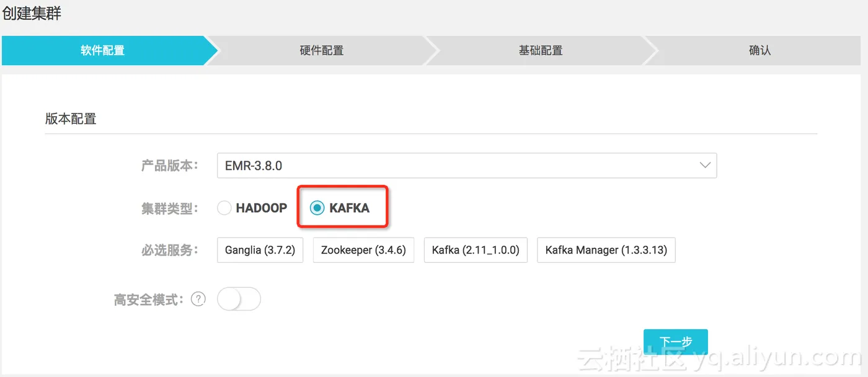This screenshot has height=377, width=868.
Task: Click the Kafka Manager (1.3.3.13) service box
Action: point(606,250)
